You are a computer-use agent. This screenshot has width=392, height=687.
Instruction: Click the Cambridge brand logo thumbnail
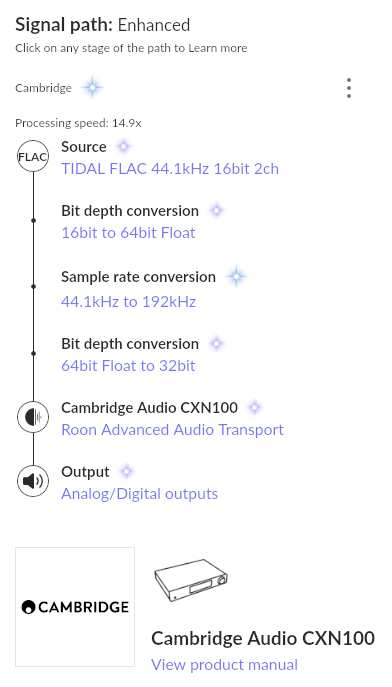click(x=75, y=607)
